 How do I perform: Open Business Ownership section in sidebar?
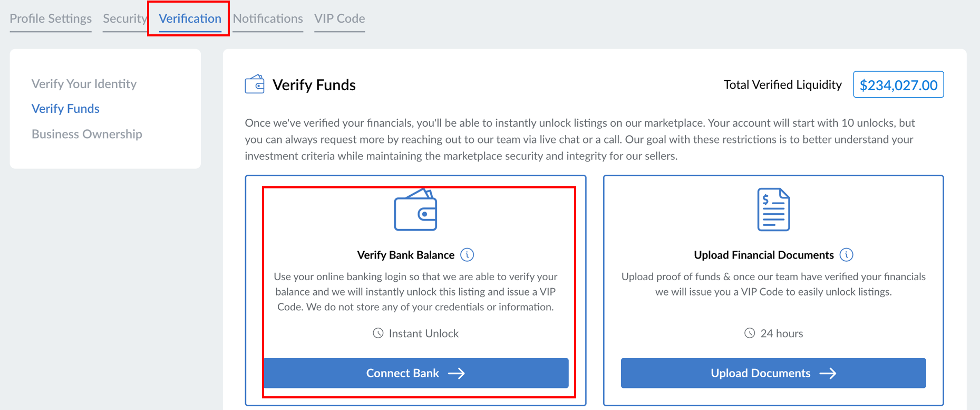(87, 134)
